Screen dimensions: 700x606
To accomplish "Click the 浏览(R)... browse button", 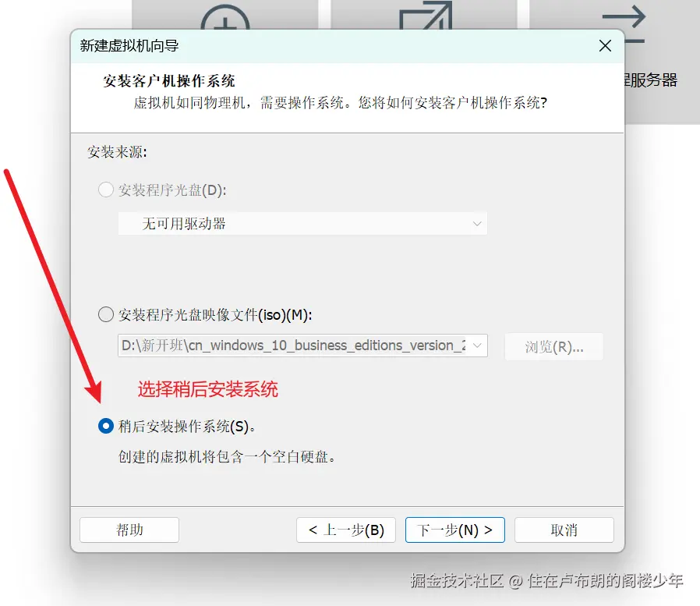I will (x=554, y=346).
